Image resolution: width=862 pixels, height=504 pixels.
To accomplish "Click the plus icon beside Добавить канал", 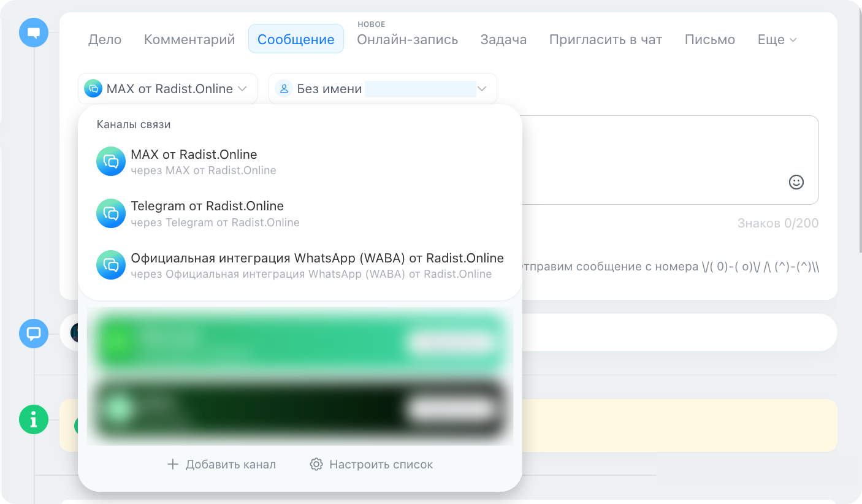I will (173, 464).
